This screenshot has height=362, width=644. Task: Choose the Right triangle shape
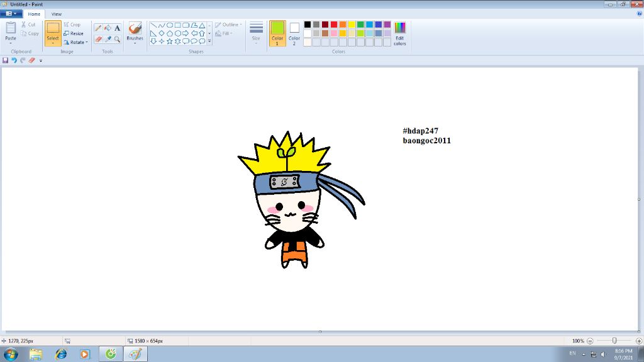tap(153, 33)
